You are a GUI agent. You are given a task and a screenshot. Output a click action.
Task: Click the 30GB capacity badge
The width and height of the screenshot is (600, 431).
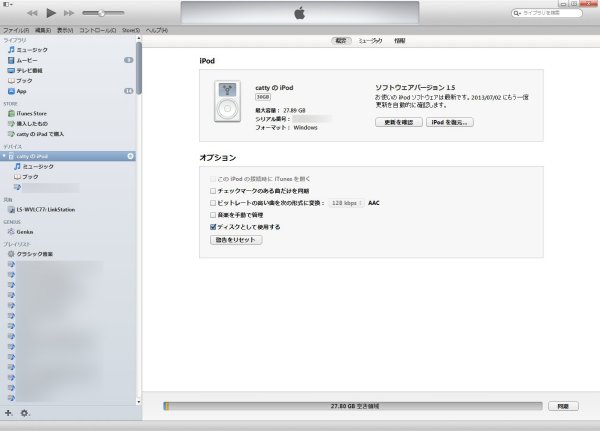[263, 97]
